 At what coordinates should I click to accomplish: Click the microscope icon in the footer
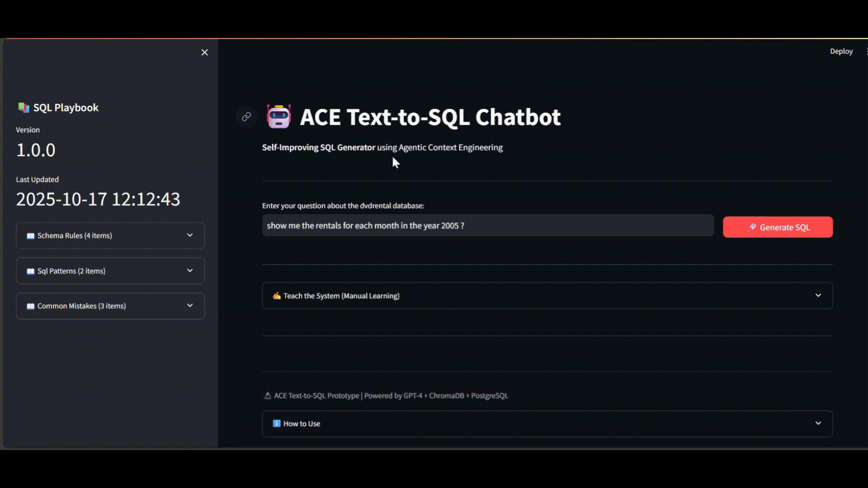267,396
